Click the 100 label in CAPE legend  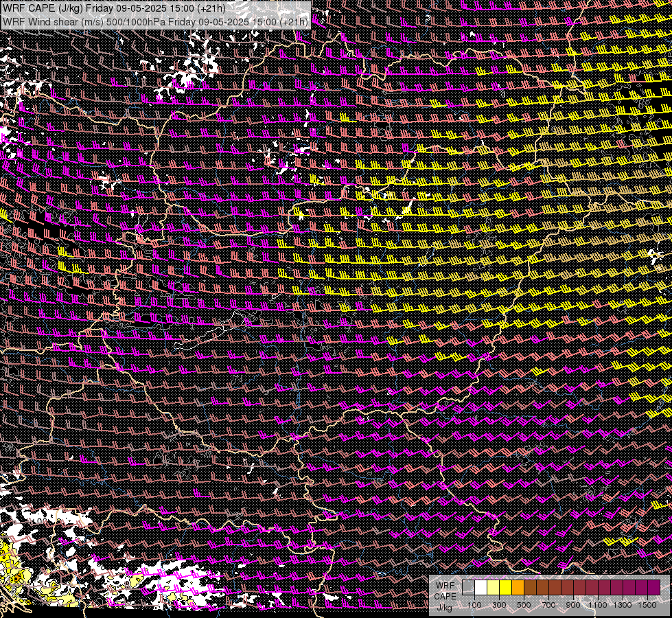pos(474,605)
